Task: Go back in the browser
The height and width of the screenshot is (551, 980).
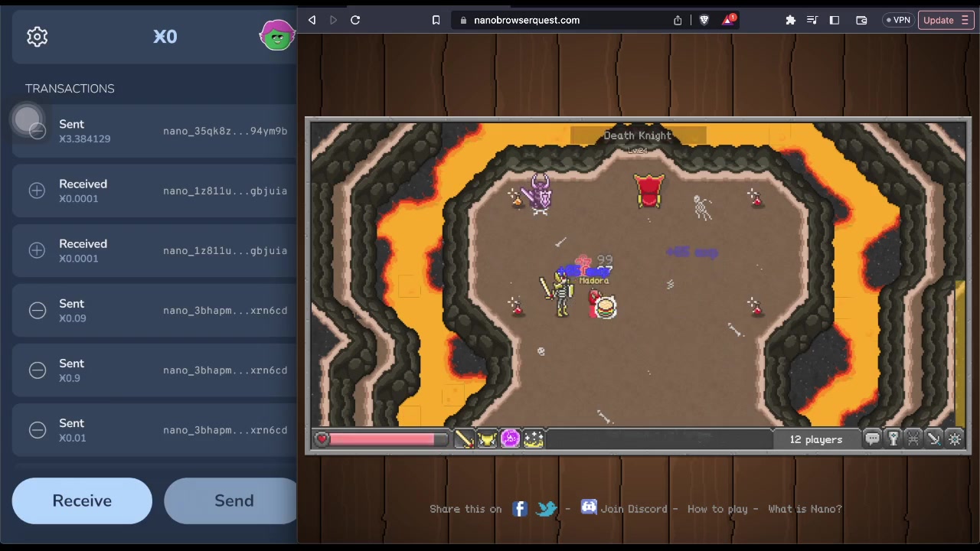Action: point(312,20)
